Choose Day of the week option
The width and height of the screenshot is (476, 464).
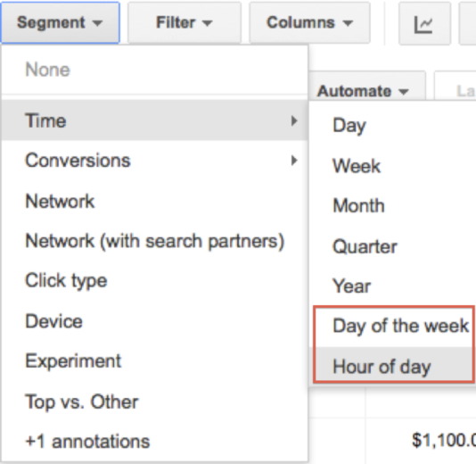tap(394, 327)
